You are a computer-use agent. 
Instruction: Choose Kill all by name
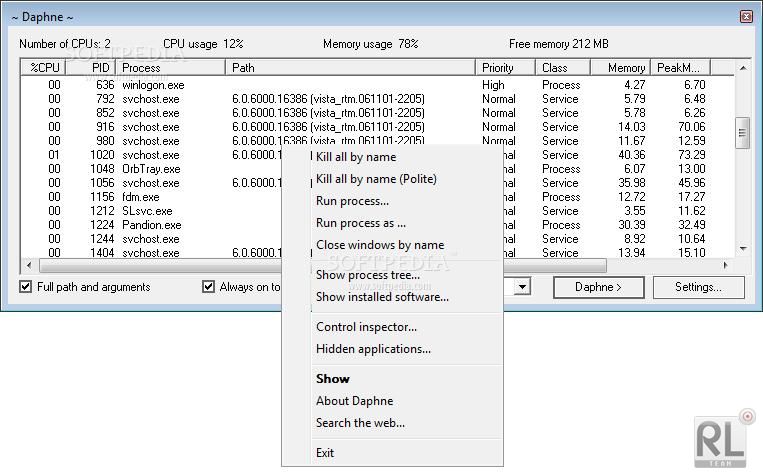(356, 157)
